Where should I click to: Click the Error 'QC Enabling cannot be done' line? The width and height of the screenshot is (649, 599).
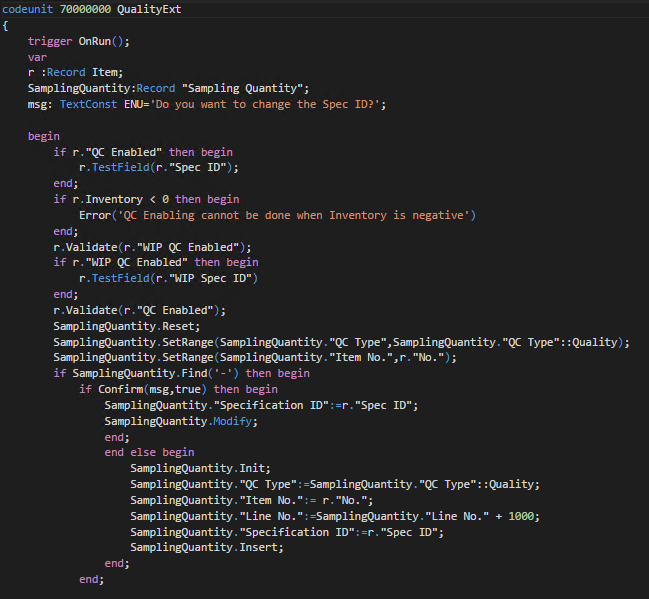coord(277,215)
